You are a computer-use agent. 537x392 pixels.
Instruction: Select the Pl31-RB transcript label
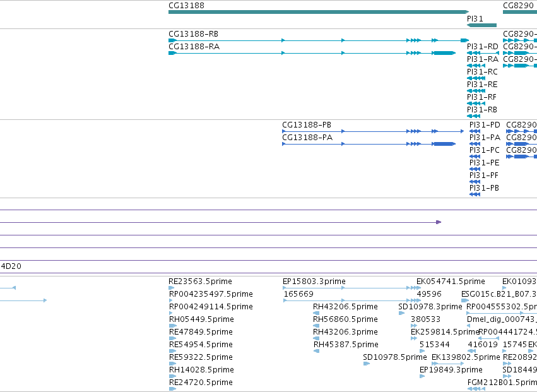(482, 110)
